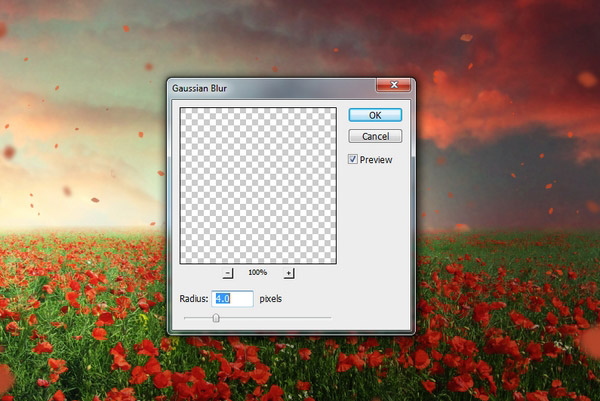This screenshot has height=401, width=600.
Task: Click the Radius label
Action: pos(194,299)
